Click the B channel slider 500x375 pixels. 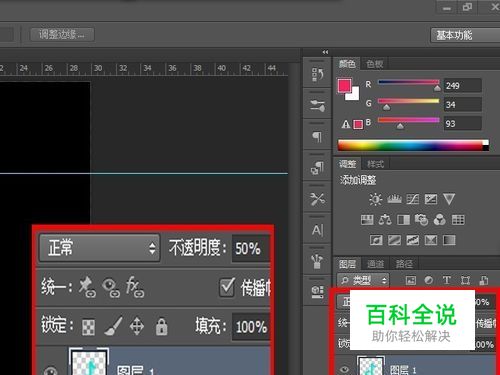coord(409,121)
